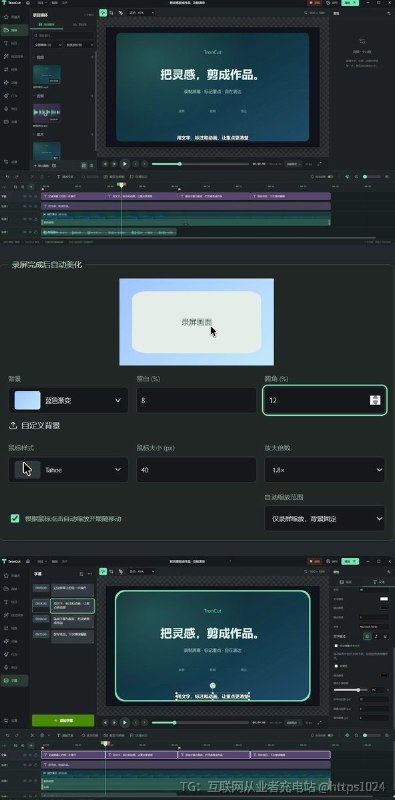Toggle italic in lower window text properties
The height and width of the screenshot is (800, 395).
(376, 636)
